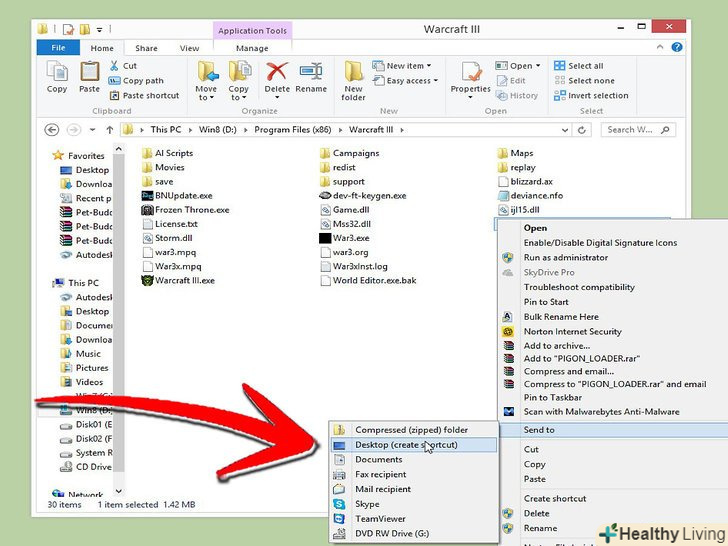
Task: Open the Easy access dropdown
Action: click(x=405, y=81)
